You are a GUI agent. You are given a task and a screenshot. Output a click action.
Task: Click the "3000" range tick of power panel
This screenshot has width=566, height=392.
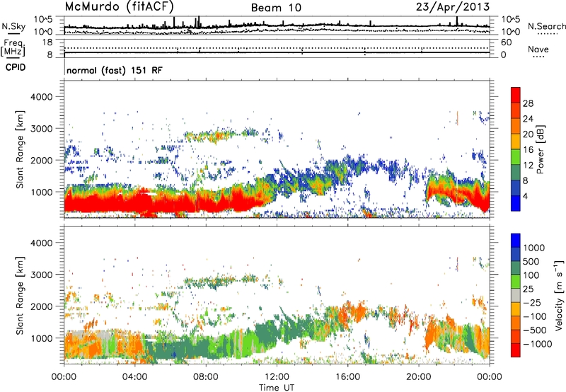(x=41, y=129)
